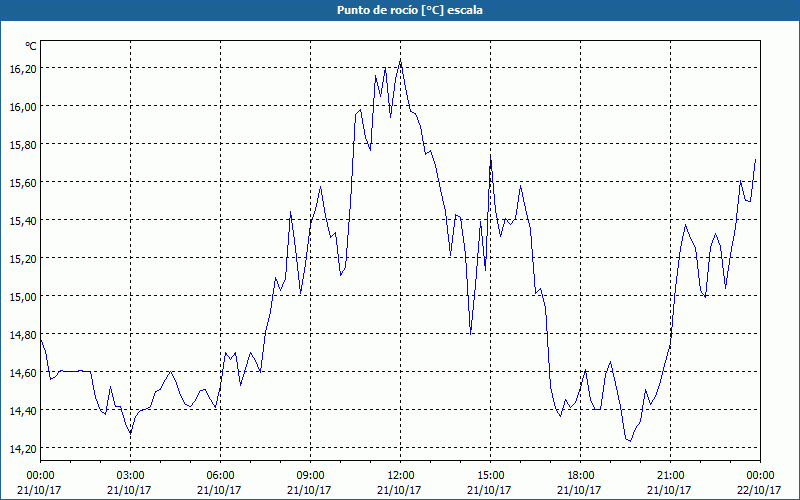Click the 21/10/17 date under 21:00
800x500 pixels.
coord(669,490)
